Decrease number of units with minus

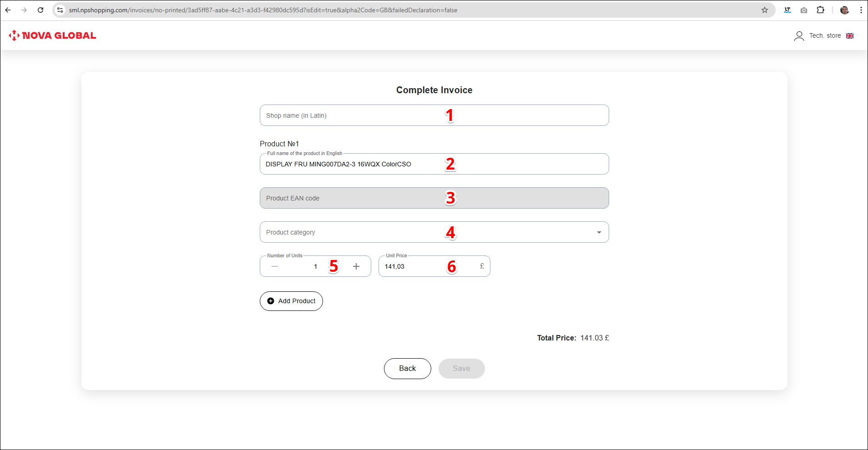pyautogui.click(x=275, y=266)
